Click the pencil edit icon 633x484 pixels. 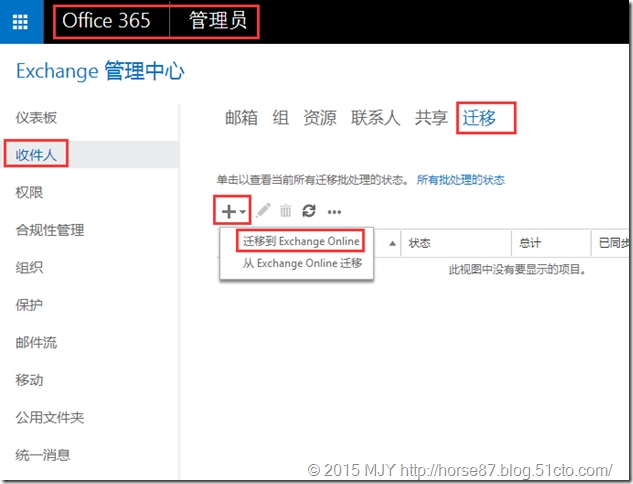[263, 210]
